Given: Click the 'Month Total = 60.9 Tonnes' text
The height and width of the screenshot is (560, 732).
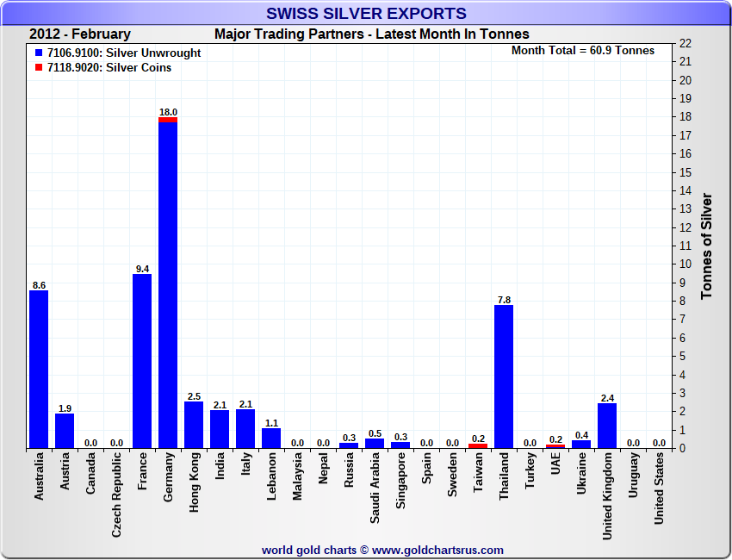Looking at the screenshot, I should click(583, 51).
